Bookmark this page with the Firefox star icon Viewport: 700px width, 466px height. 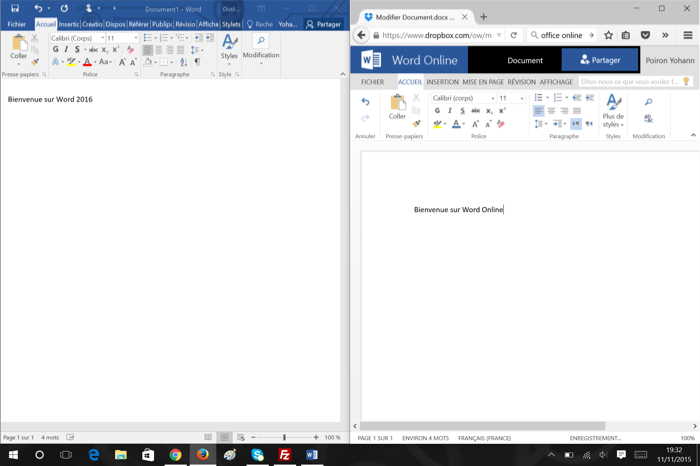click(x=608, y=35)
